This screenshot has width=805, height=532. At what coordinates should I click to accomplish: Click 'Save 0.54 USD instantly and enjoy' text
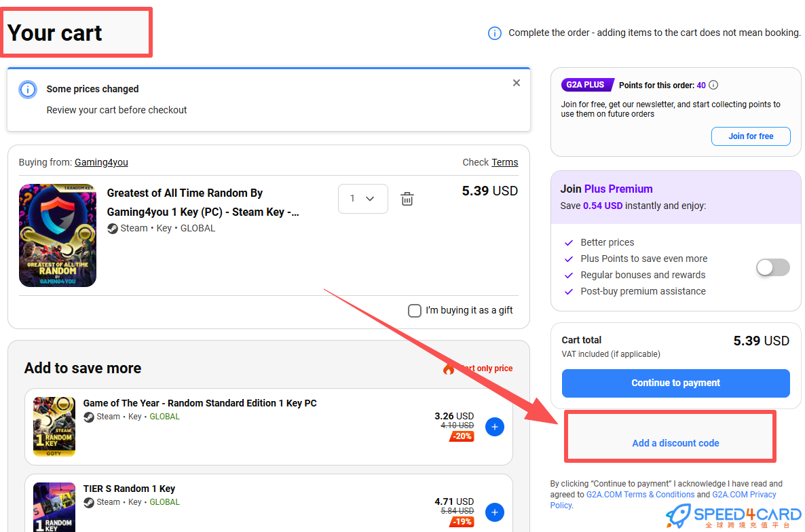(633, 206)
